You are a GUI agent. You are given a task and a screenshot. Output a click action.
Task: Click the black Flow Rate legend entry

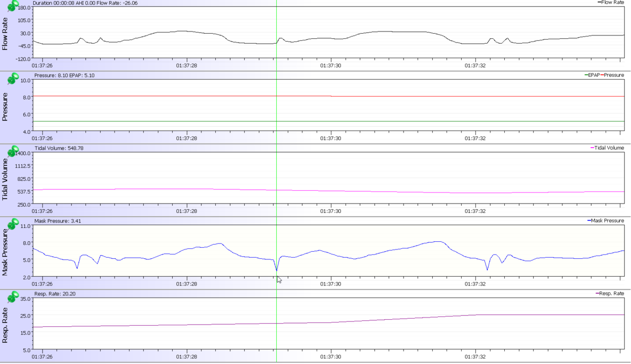pyautogui.click(x=611, y=2)
